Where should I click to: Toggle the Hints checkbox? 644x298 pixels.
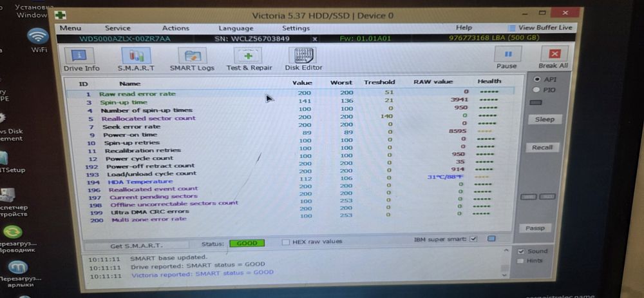pos(520,261)
